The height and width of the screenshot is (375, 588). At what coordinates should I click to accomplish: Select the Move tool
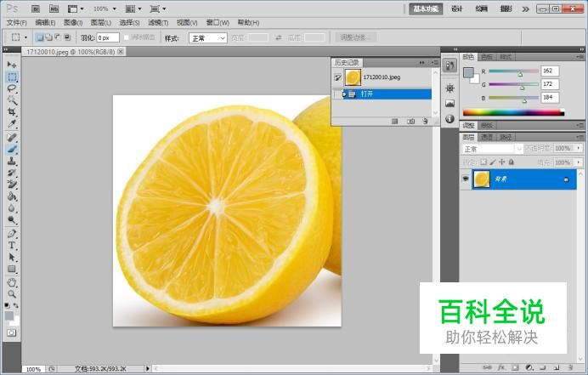coord(12,65)
